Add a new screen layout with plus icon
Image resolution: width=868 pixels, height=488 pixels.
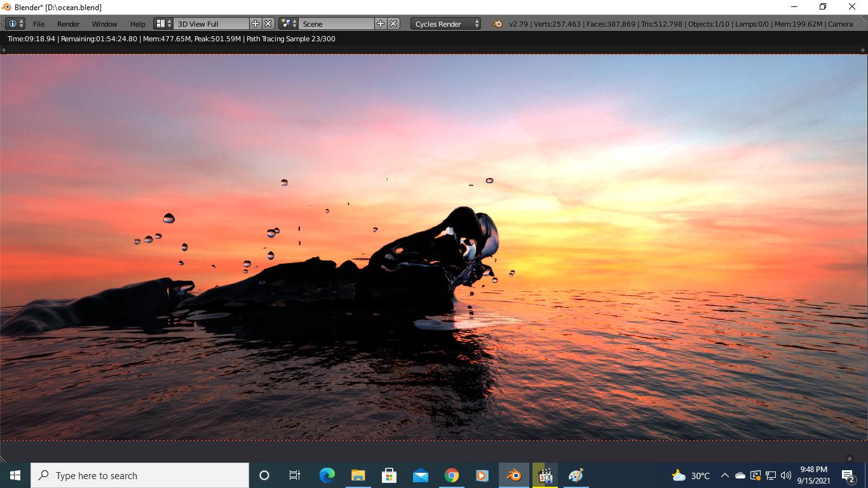(255, 24)
